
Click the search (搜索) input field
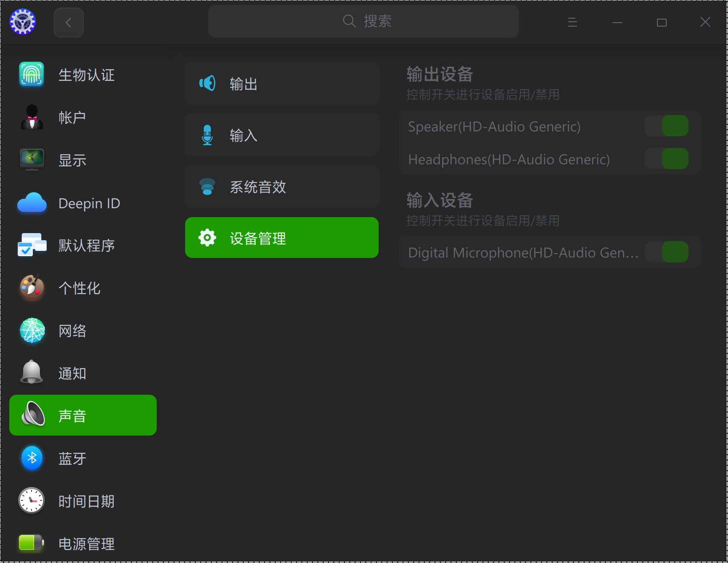(x=363, y=21)
